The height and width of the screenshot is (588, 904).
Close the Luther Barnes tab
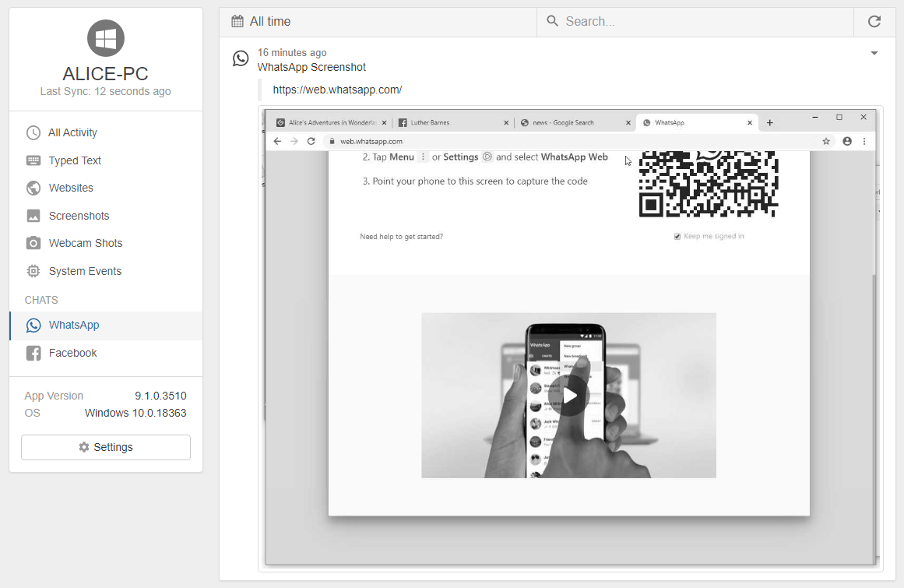(x=506, y=123)
